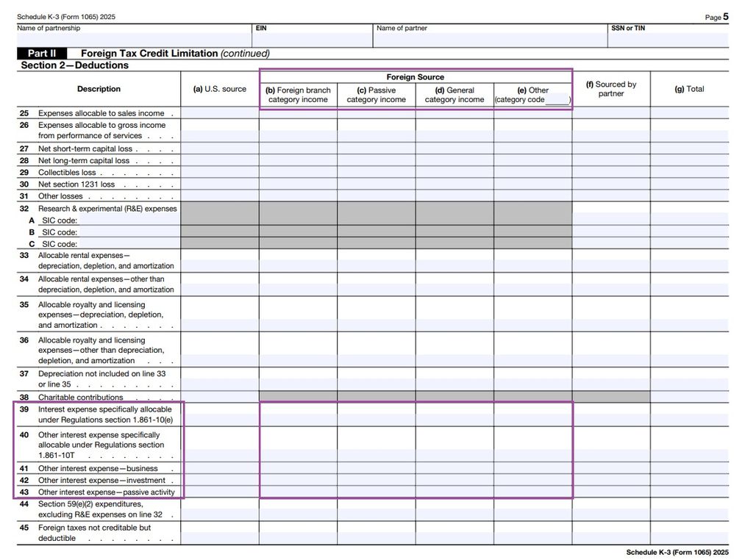
Task: Select the EIN input field
Action: click(312, 40)
